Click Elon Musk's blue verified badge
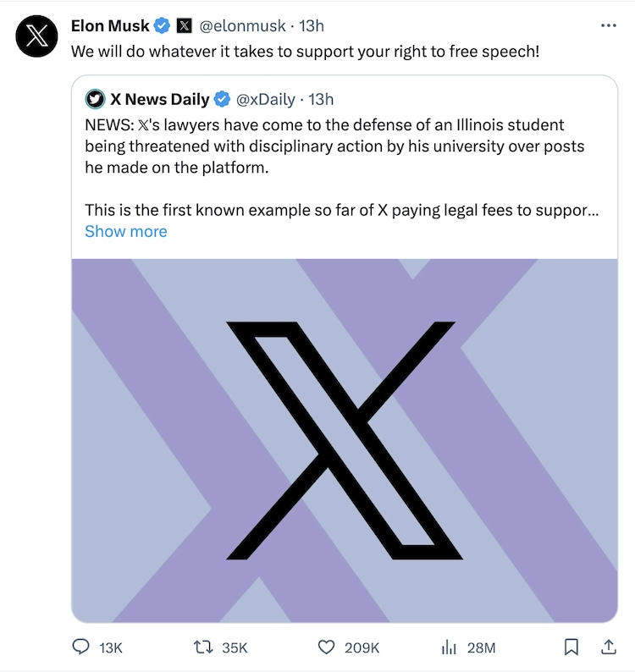The width and height of the screenshot is (635, 672). click(x=162, y=26)
